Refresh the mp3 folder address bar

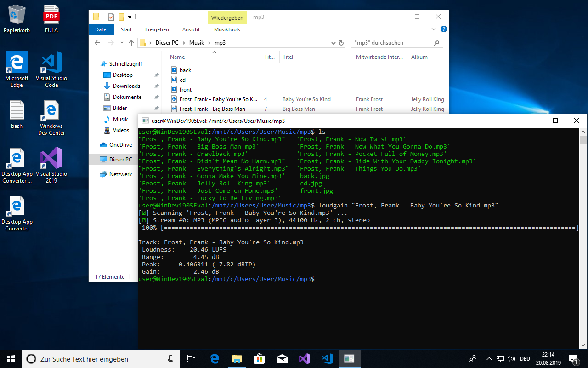coord(341,43)
